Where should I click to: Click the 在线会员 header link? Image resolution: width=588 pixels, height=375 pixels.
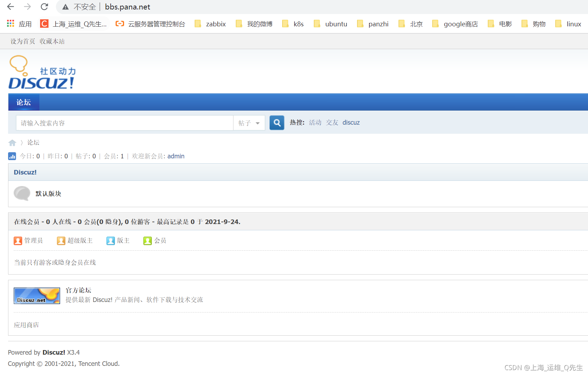pos(27,222)
